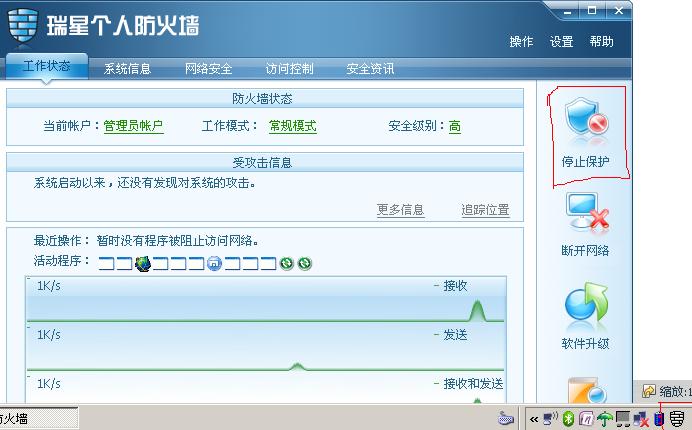
Task: Click the first green sync icon in 活动程序
Action: (286, 264)
